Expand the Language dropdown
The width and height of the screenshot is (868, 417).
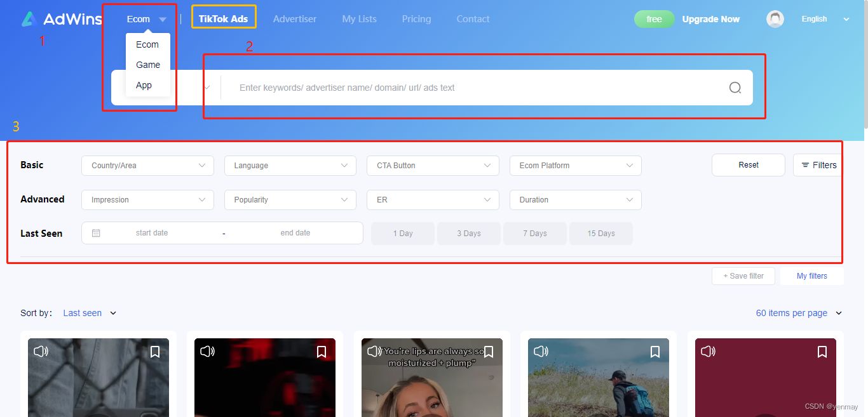point(290,166)
